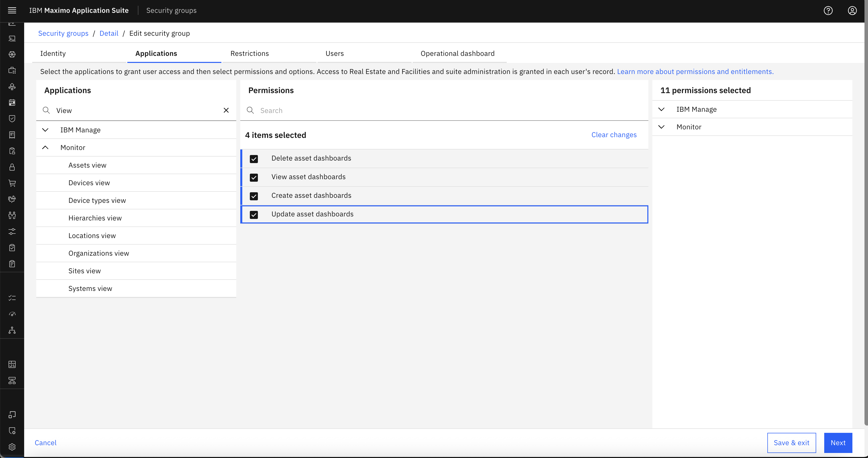Image resolution: width=868 pixels, height=458 pixels.
Task: Click the Detail breadcrumb link
Action: tap(109, 33)
